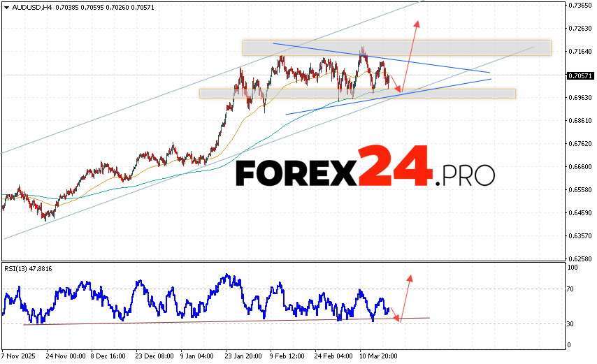The width and height of the screenshot is (597, 364).
Task: Click the red arrowhead at RSI trendline
Action: [396, 319]
